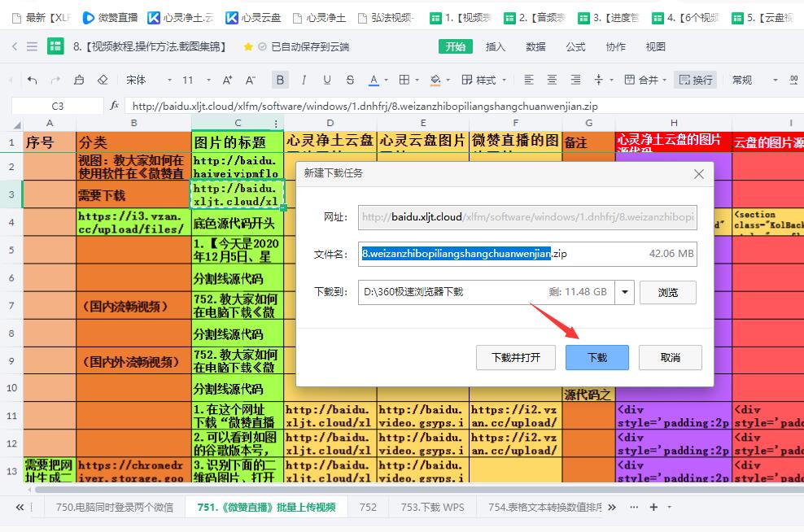Screen dimensions: 804x532
Task: Click the auto-saved checkmark status icon
Action: 263,46
